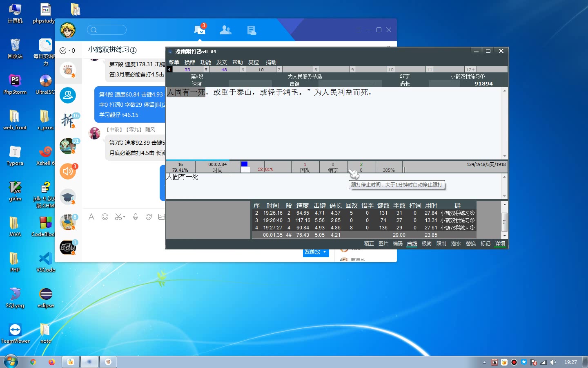Open the font formatting tool in chat

click(91, 217)
